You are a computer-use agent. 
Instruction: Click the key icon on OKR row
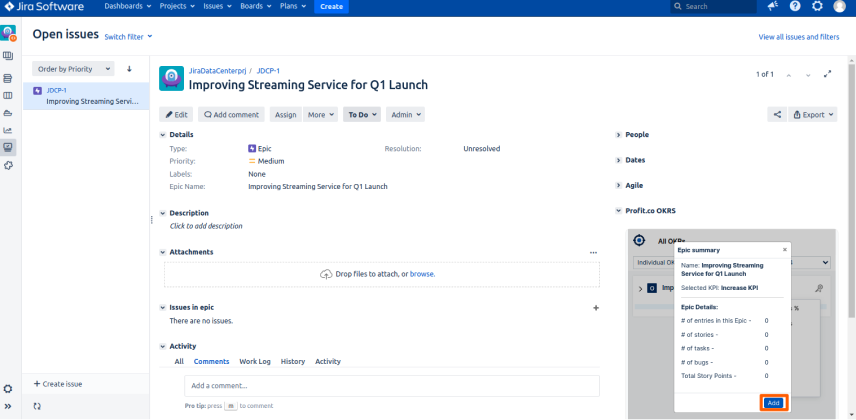pyautogui.click(x=818, y=288)
